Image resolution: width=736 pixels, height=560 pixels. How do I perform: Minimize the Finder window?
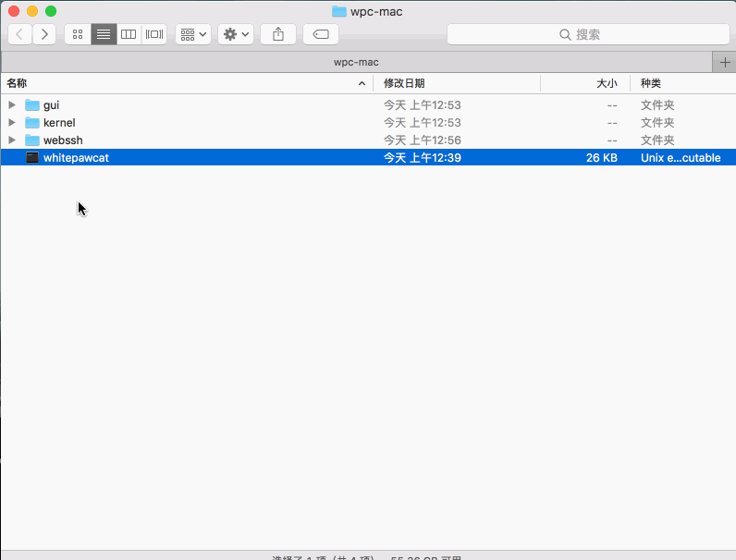[x=32, y=11]
